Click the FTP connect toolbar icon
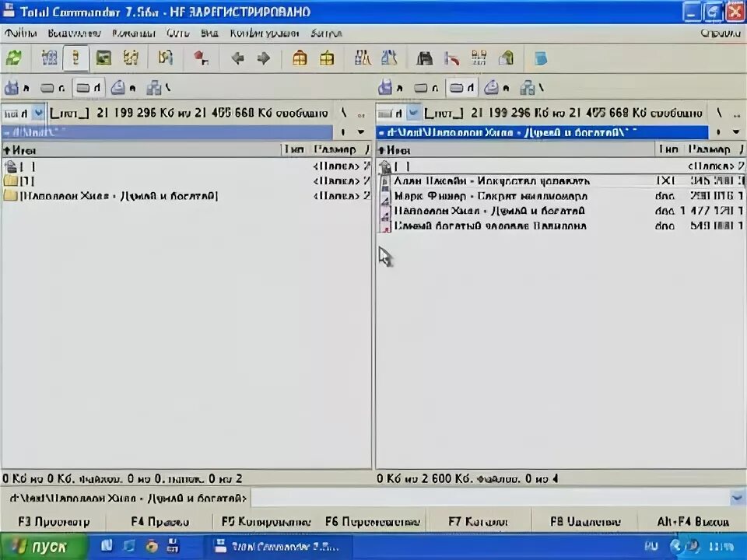Image resolution: width=747 pixels, height=560 pixels. tap(363, 58)
